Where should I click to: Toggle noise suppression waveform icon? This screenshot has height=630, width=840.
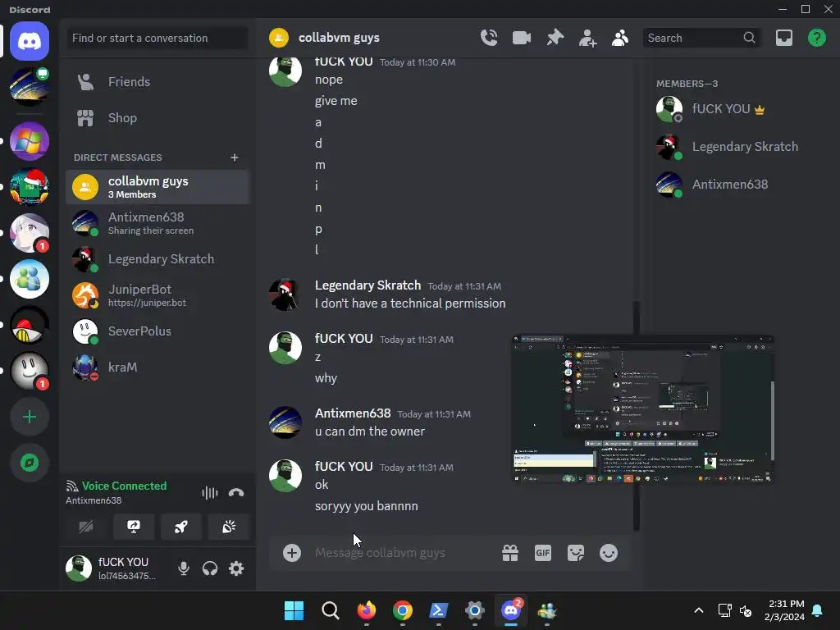tap(209, 492)
